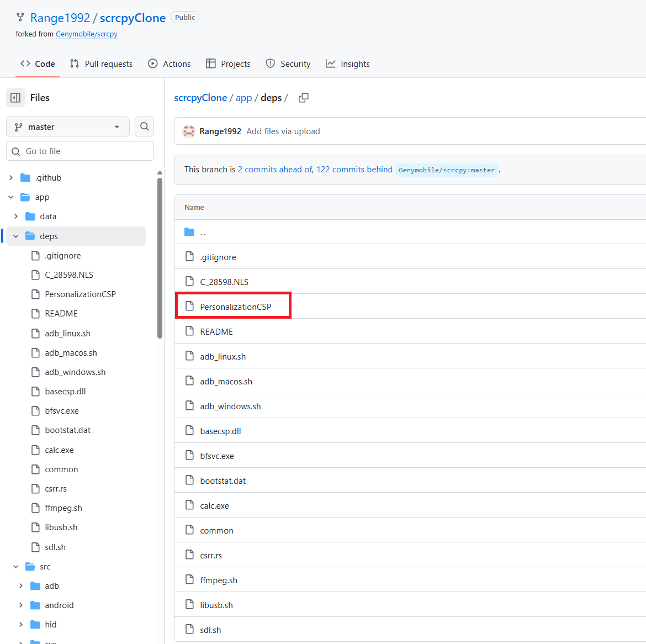The width and height of the screenshot is (646, 644).
Task: Open libusb.sh in the main file list
Action: click(216, 605)
